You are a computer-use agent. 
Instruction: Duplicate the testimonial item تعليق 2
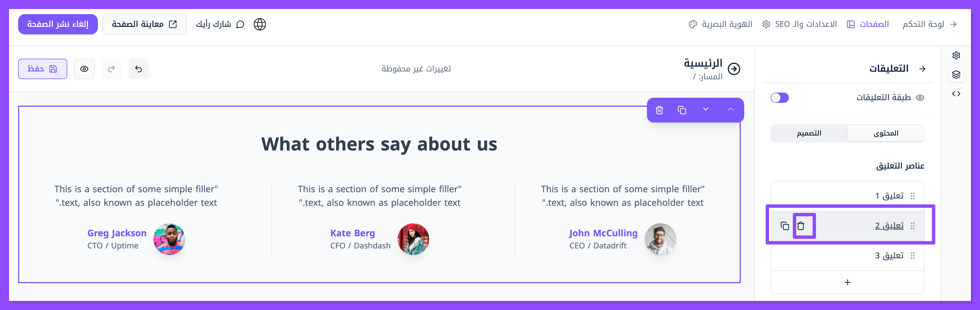click(784, 226)
